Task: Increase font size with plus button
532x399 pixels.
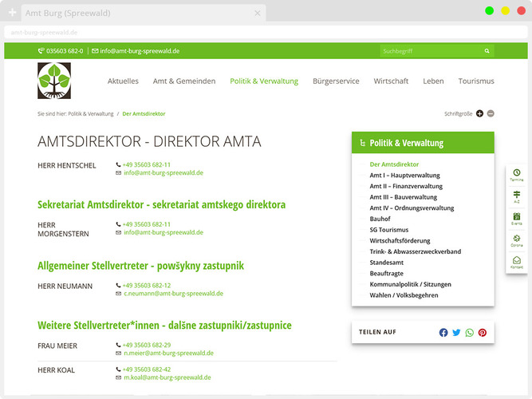Action: point(479,113)
